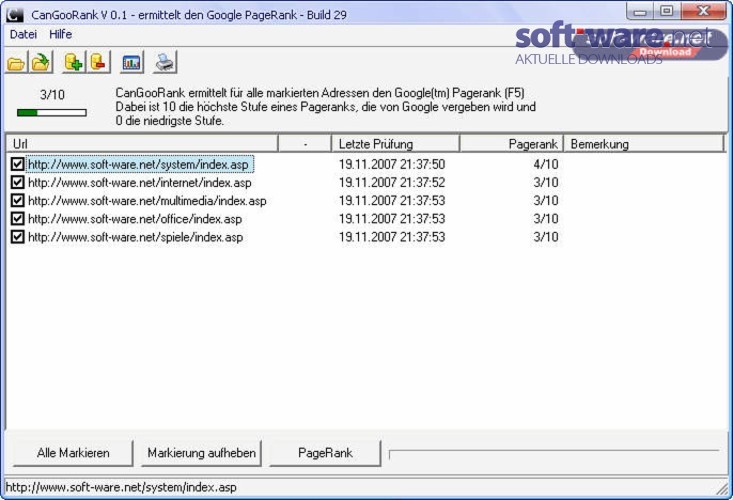Click timestamp 19.11.2007 21:37:50

(x=392, y=164)
